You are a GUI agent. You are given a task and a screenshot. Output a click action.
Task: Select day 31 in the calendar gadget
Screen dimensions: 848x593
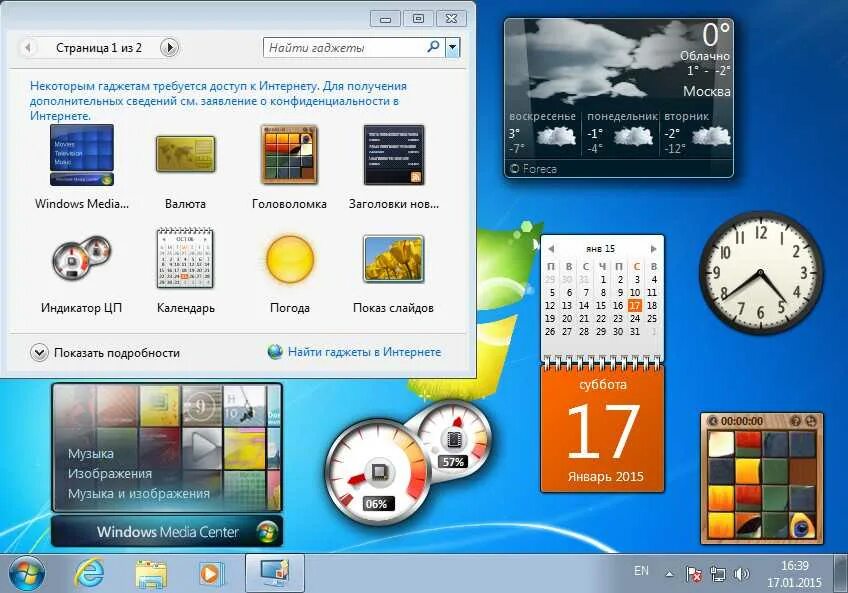[635, 331]
